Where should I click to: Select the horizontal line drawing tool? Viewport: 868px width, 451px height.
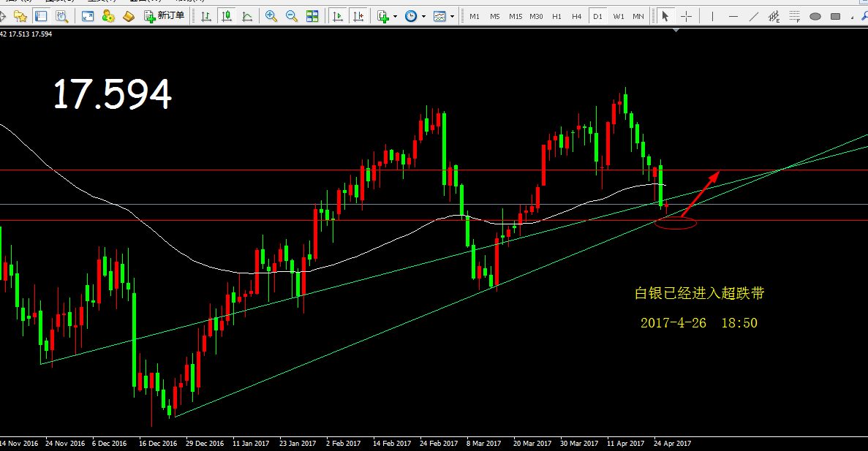[x=733, y=16]
